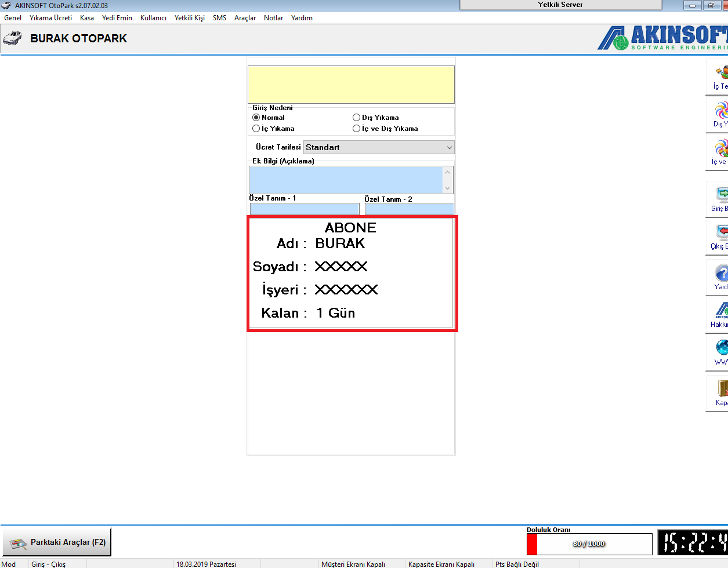The image size is (728, 568).
Task: Open the Kasa menu
Action: click(x=87, y=18)
